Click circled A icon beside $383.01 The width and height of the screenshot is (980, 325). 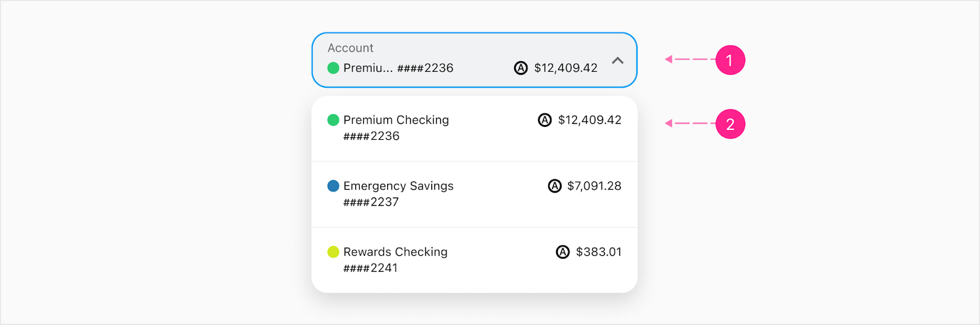coord(562,251)
